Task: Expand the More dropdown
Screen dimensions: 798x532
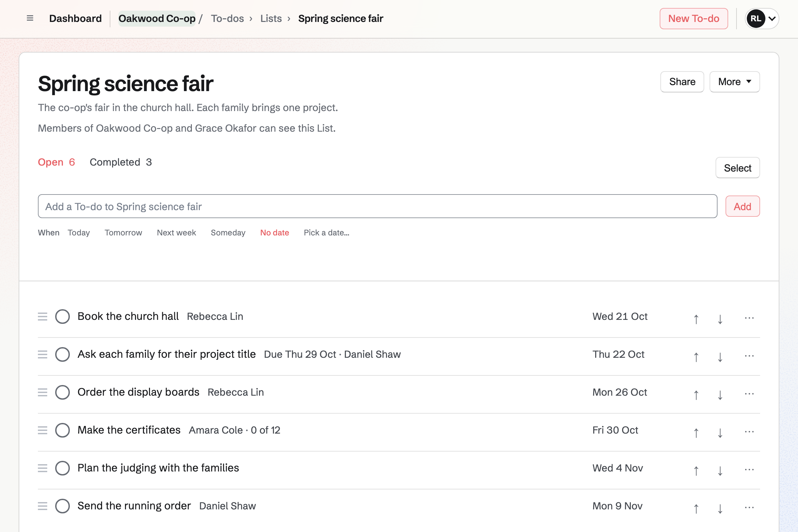Action: coord(734,82)
